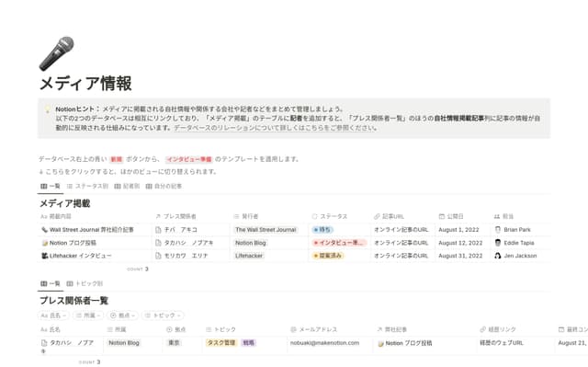Switch to 一覧 tab above プレス関係者一覧
The height and width of the screenshot is (367, 588).
pos(51,283)
